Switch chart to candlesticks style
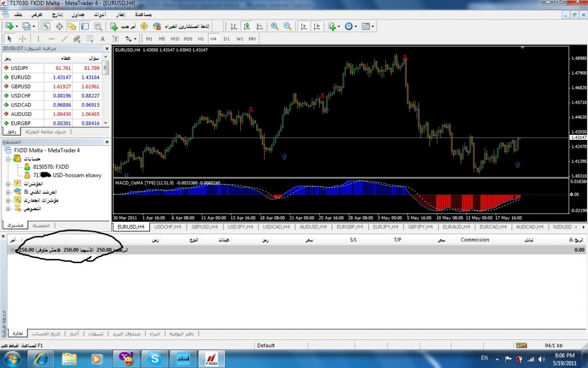The width and height of the screenshot is (588, 368). tap(247, 26)
